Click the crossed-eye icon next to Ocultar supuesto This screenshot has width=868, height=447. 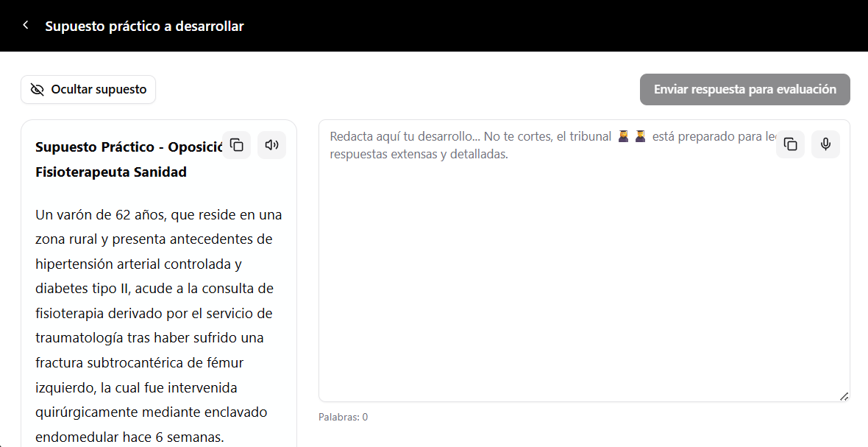point(38,89)
